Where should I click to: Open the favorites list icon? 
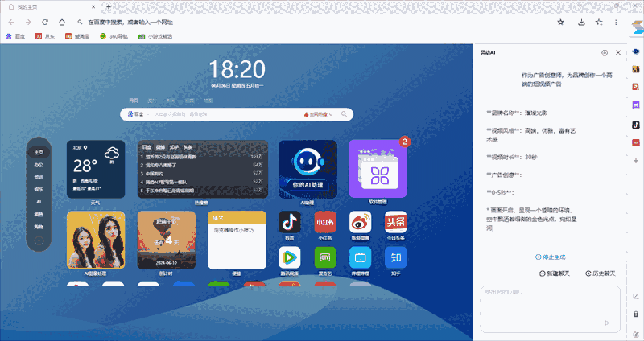click(x=599, y=23)
